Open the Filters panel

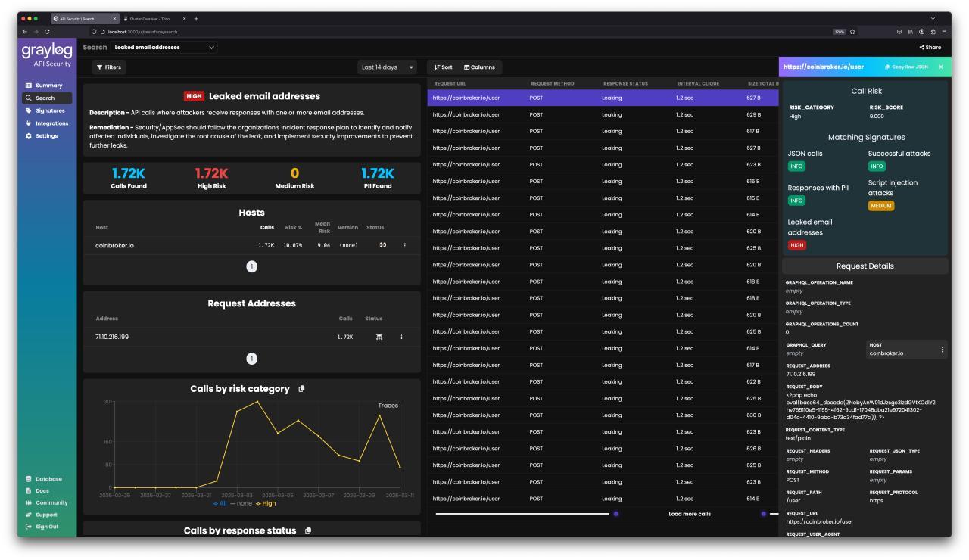tap(108, 67)
